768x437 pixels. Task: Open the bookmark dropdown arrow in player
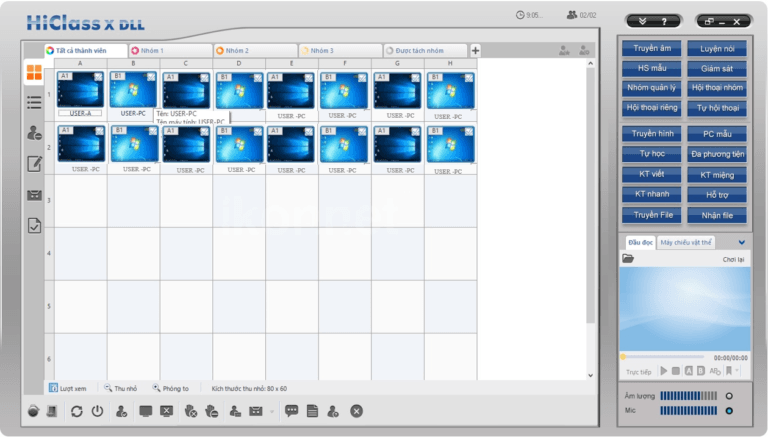(x=737, y=371)
